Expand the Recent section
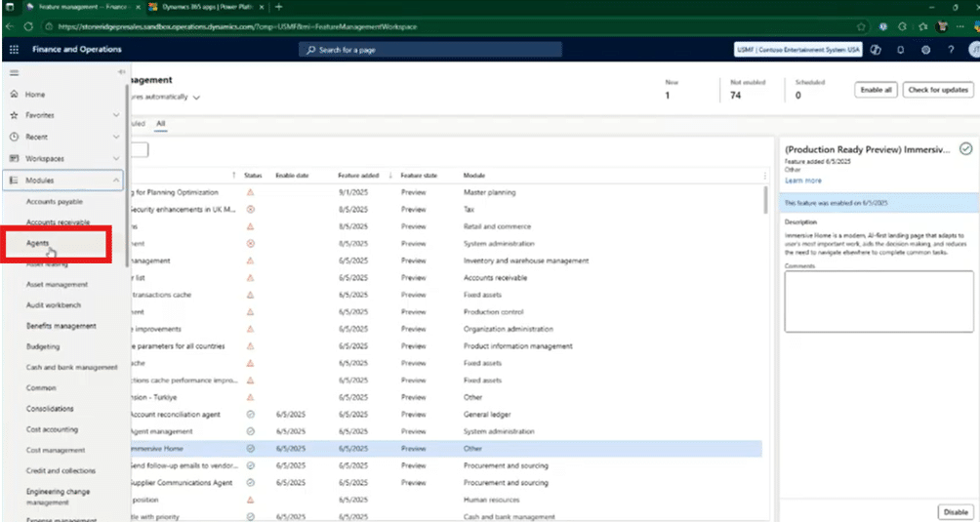Image resolution: width=980 pixels, height=522 pixels. (116, 137)
